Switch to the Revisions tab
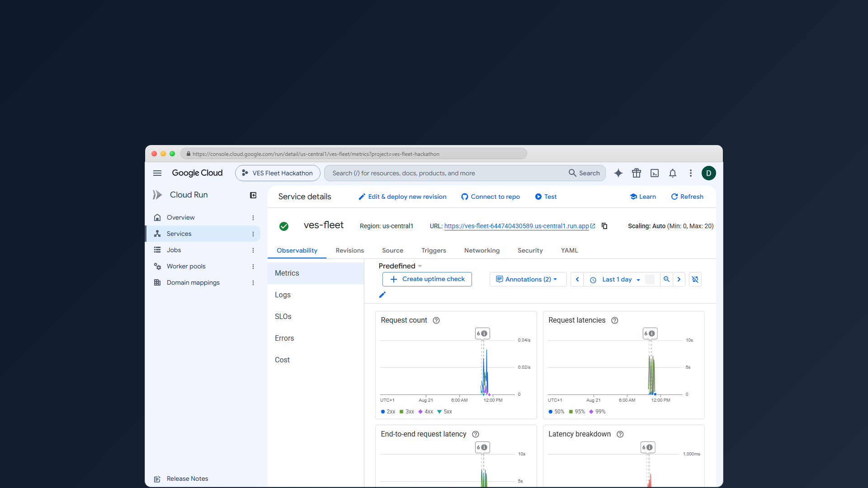The height and width of the screenshot is (488, 868). 350,250
